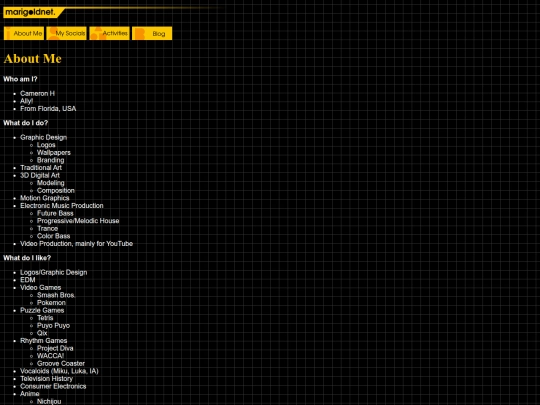This screenshot has width=540, height=405.
Task: Open the Blog navigation button
Action: (x=152, y=33)
